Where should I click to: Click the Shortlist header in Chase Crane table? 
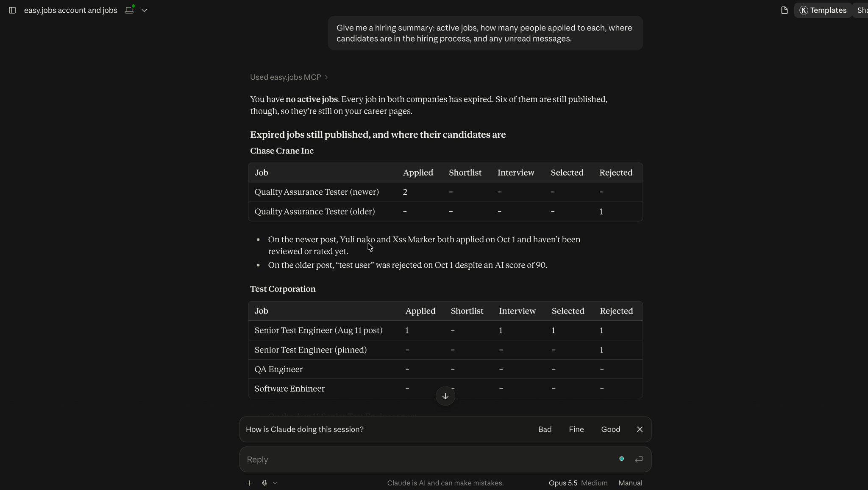(x=465, y=173)
